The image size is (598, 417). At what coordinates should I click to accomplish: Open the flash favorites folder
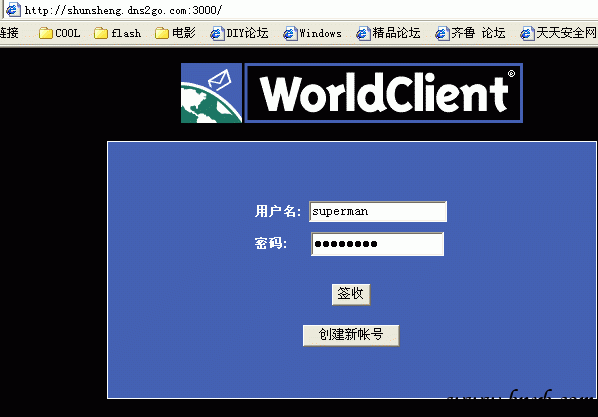click(117, 33)
